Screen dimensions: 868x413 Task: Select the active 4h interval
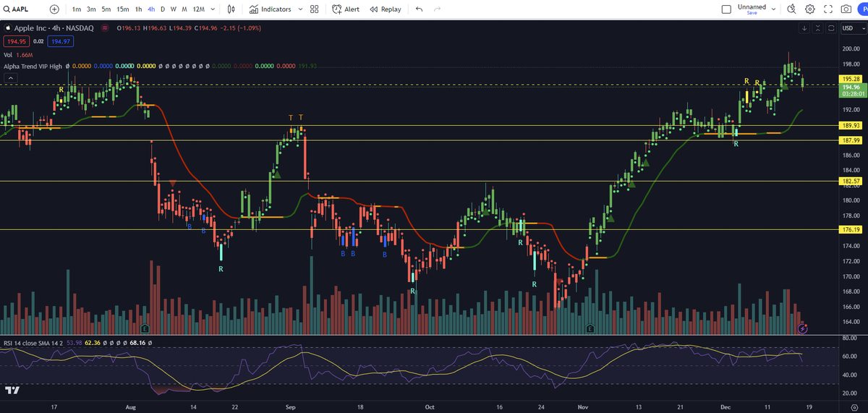(151, 9)
